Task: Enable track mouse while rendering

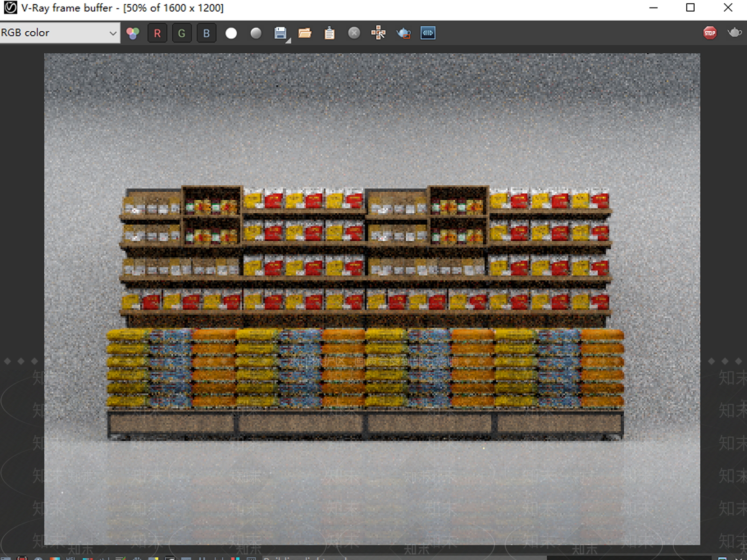Action: click(379, 33)
